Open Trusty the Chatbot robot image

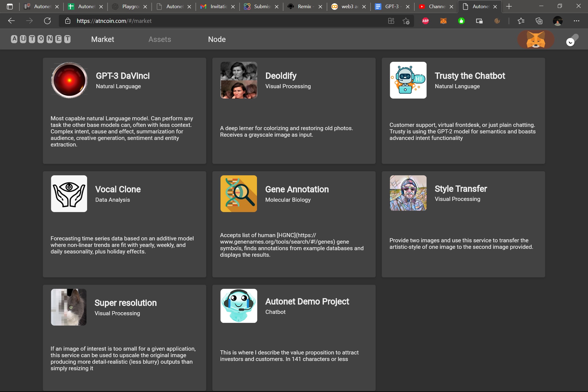point(408,80)
